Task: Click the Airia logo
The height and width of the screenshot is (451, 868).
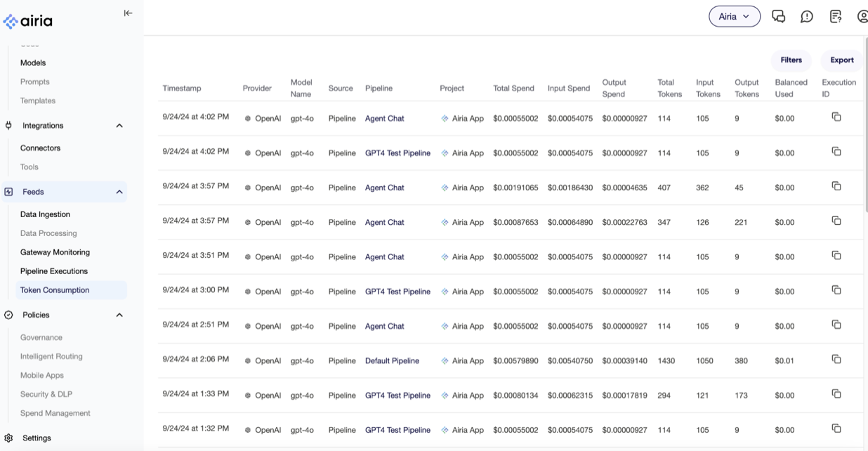Action: [28, 21]
